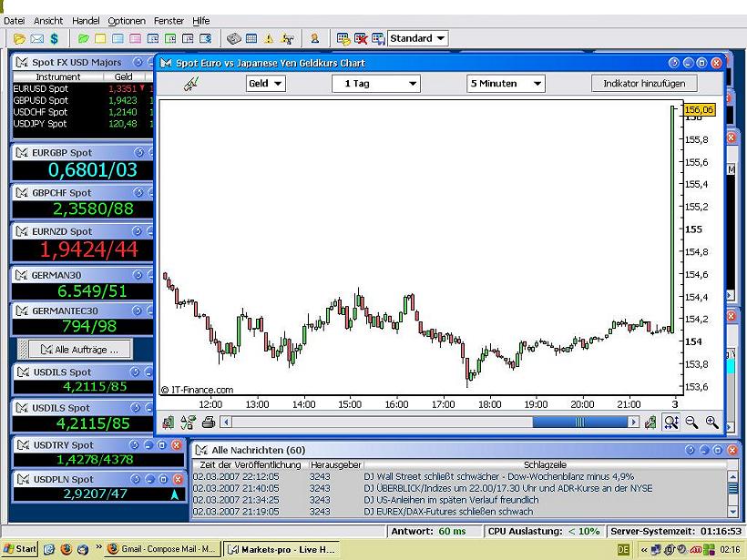The width and height of the screenshot is (747, 560).
Task: Click the DE language indicator in tray
Action: point(623,549)
